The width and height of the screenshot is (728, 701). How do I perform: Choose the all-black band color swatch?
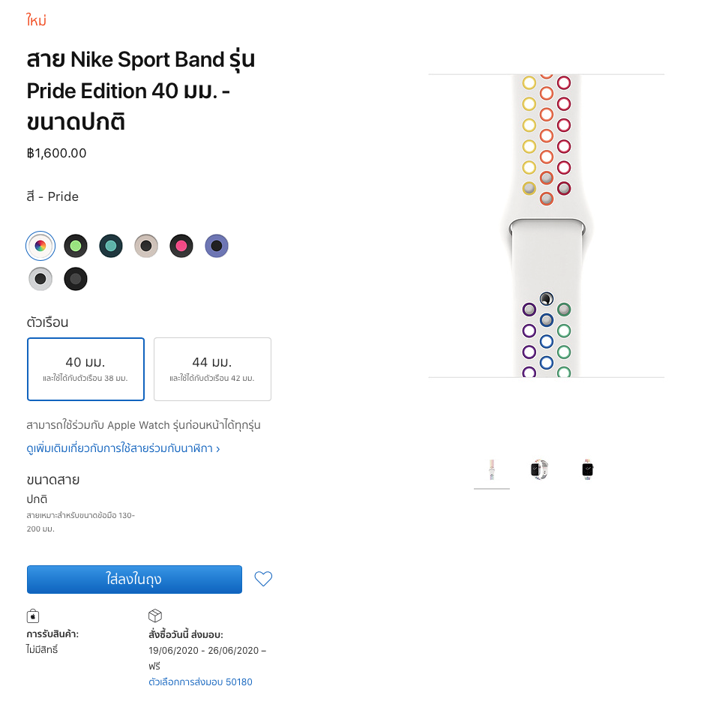coord(76,279)
